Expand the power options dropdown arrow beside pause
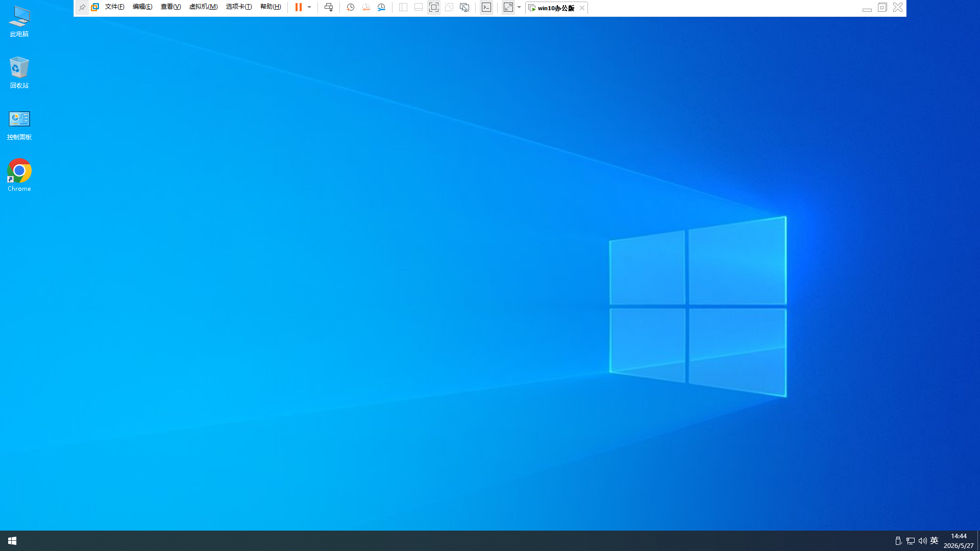Screen dimensions: 980x551 coord(309,7)
